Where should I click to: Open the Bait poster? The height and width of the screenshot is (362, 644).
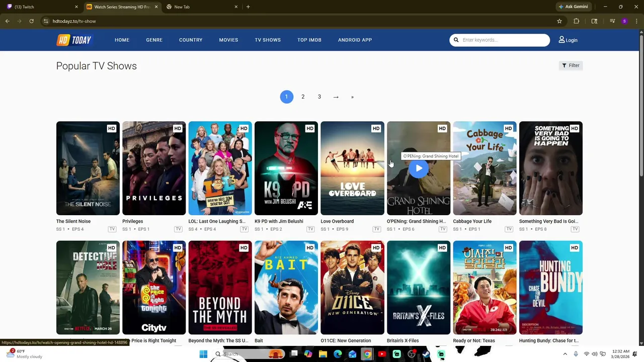pos(286,288)
